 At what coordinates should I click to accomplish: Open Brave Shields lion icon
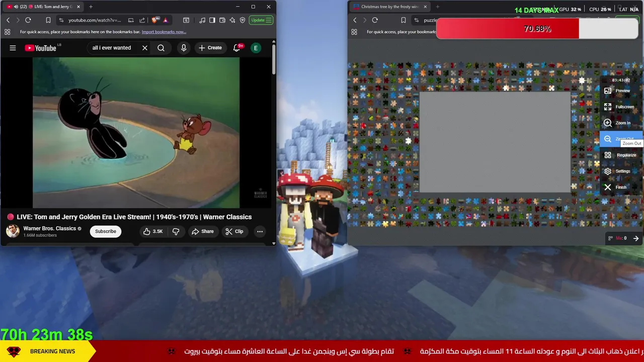tap(154, 20)
